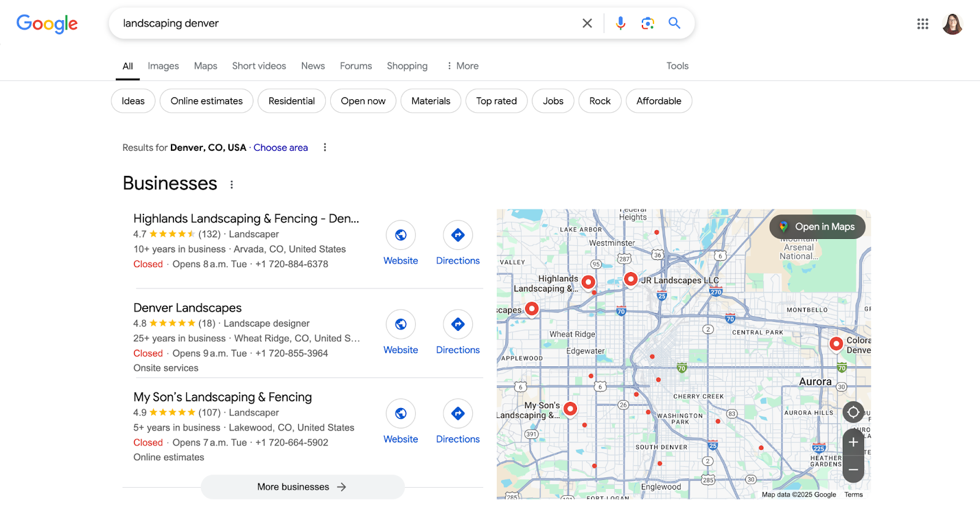
Task: Click the More businesses button
Action: [303, 487]
